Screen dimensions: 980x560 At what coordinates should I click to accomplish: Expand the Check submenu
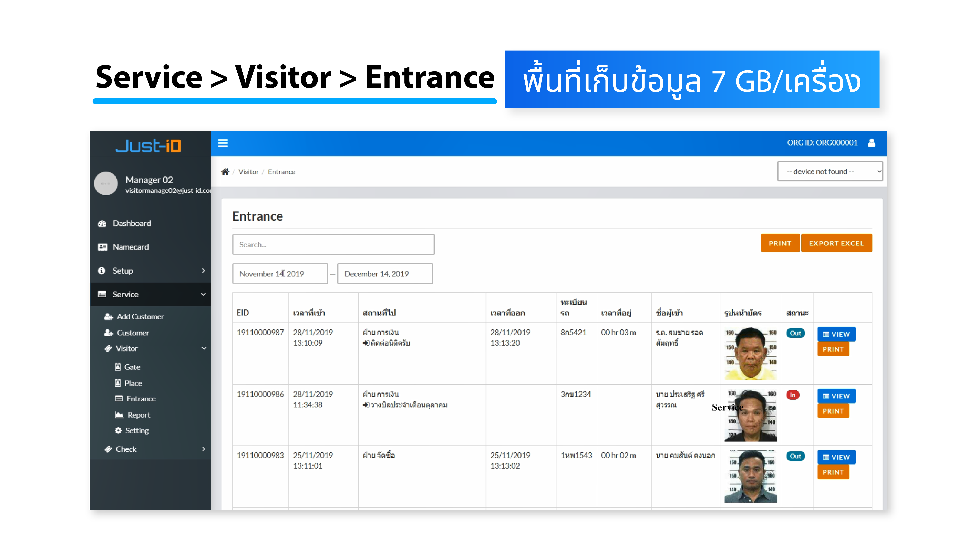[203, 449]
